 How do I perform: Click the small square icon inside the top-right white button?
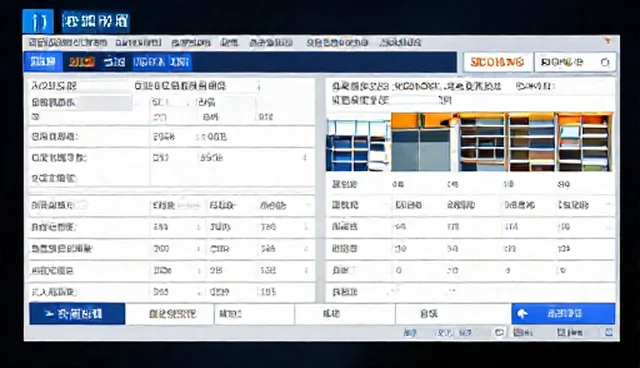(604, 62)
